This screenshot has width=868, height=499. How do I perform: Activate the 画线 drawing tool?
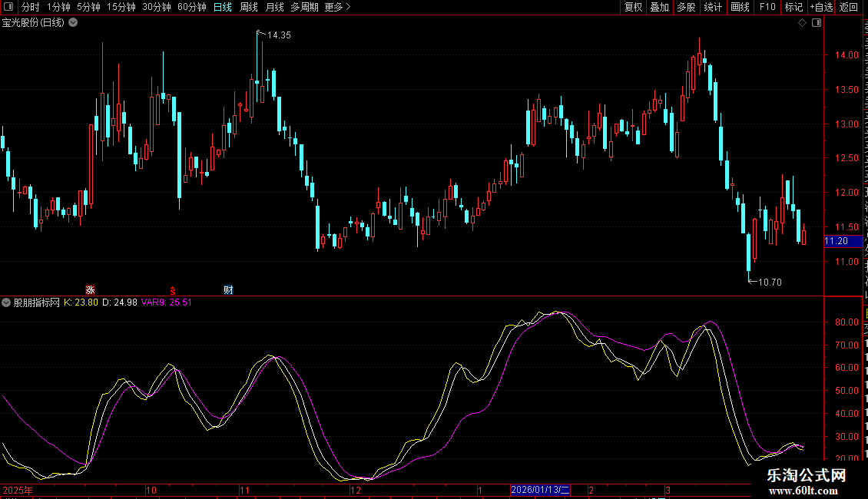(x=740, y=7)
